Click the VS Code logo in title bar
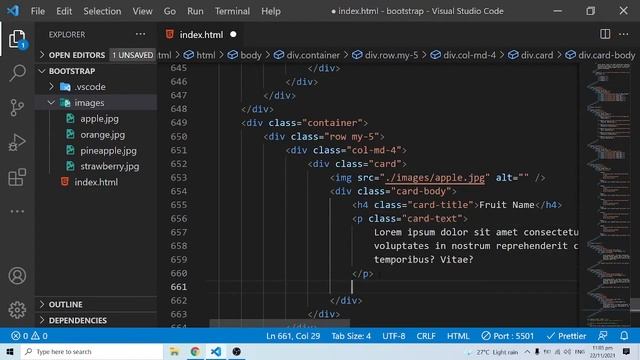The height and width of the screenshot is (360, 640). click(13, 11)
